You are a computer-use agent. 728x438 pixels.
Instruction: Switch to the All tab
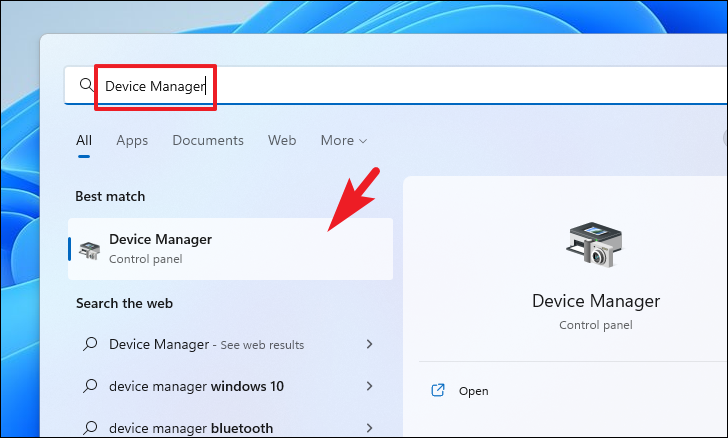pos(84,140)
